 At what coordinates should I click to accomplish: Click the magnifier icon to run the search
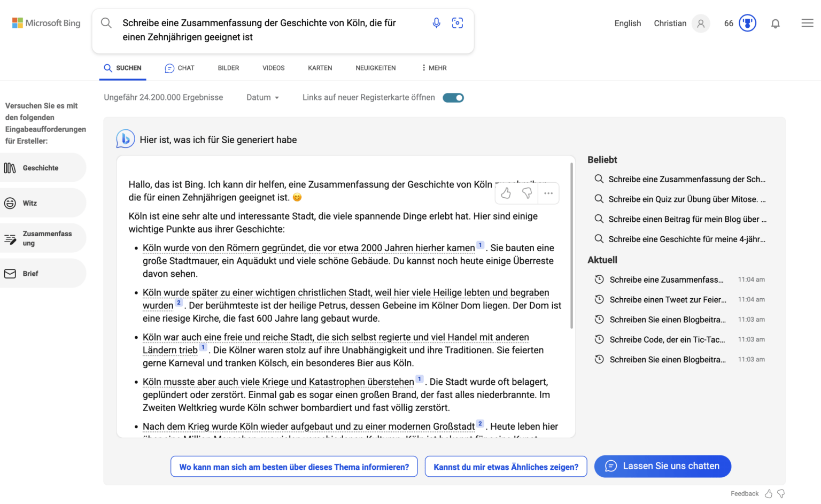click(x=106, y=22)
